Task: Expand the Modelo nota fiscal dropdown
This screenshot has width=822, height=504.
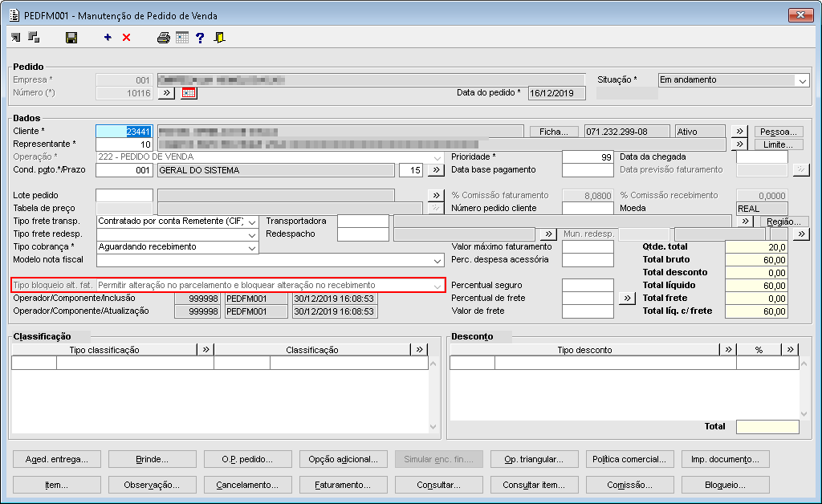Action: point(437,260)
